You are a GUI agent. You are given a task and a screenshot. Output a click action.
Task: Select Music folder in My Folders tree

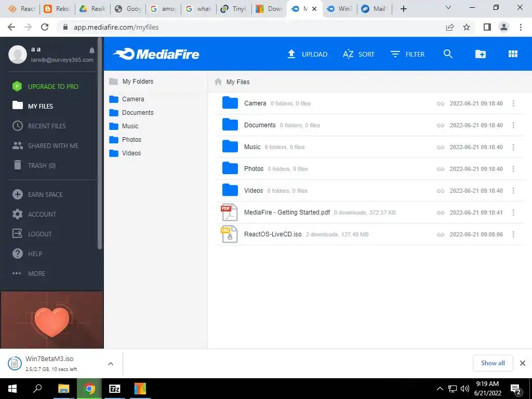pos(124,126)
